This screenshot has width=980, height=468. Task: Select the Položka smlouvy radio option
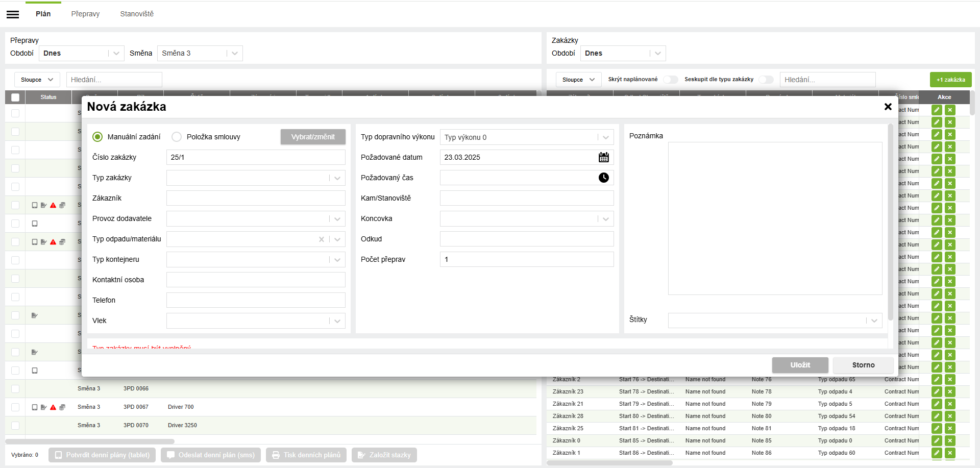[177, 137]
